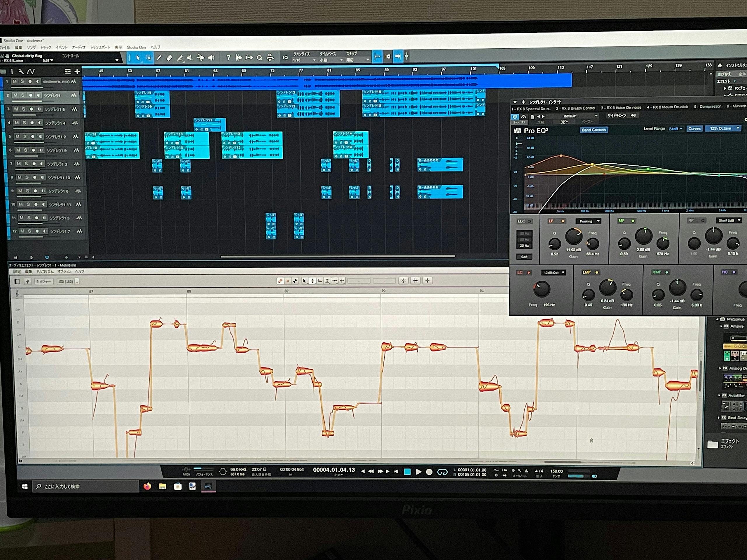Open the LF Peaking filter type dropdown
This screenshot has width=747, height=560.
click(x=588, y=221)
